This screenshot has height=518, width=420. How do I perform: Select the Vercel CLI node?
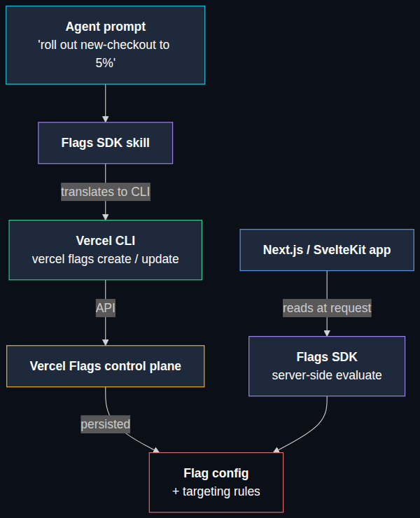click(106, 250)
